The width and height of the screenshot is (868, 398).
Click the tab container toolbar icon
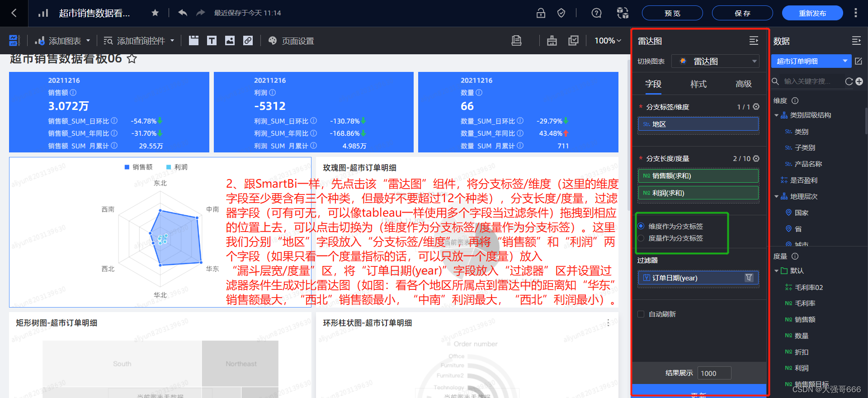pyautogui.click(x=193, y=41)
